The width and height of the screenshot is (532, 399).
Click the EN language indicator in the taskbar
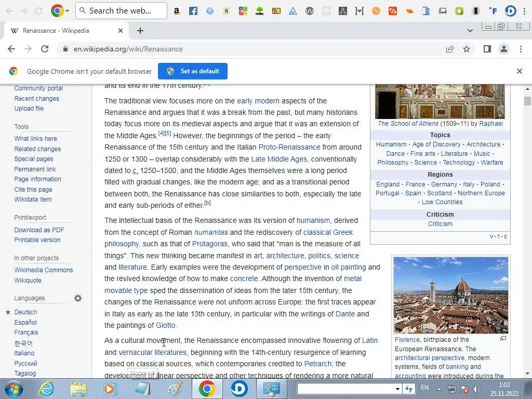tap(424, 388)
